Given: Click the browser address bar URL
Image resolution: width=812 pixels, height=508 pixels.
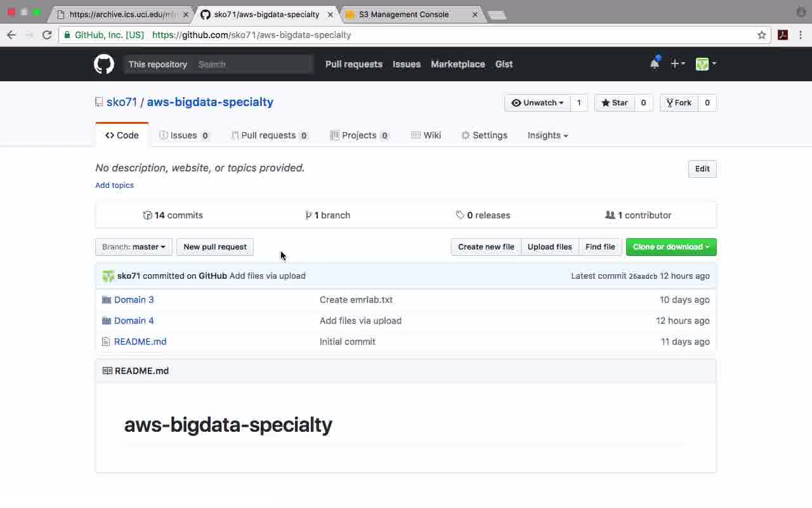Looking at the screenshot, I should (x=252, y=35).
